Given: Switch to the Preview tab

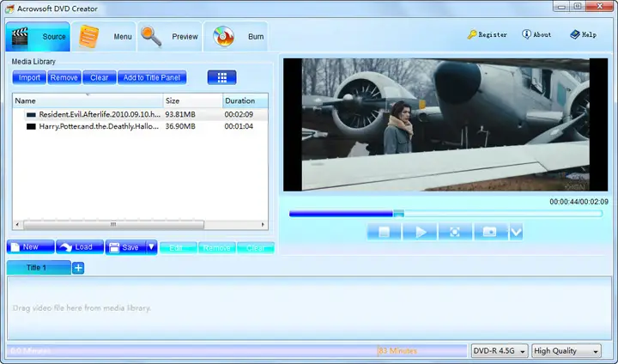Looking at the screenshot, I should point(169,37).
